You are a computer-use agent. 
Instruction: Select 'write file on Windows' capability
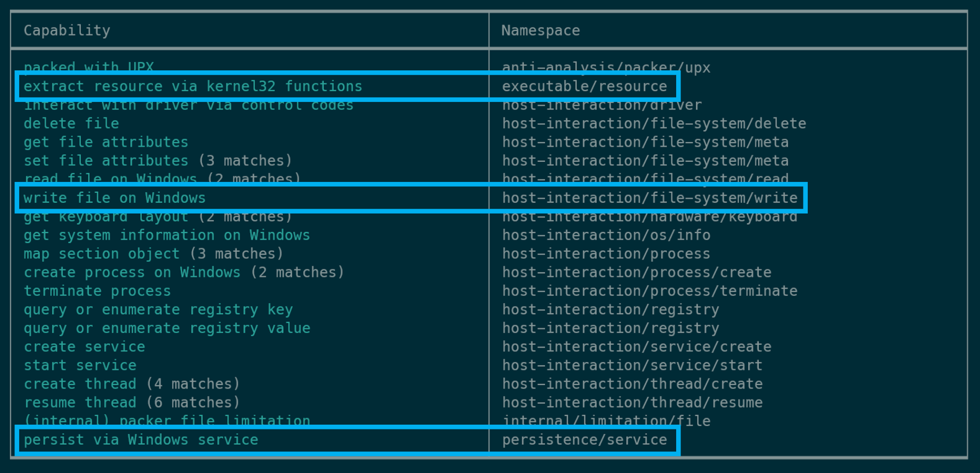tap(114, 198)
